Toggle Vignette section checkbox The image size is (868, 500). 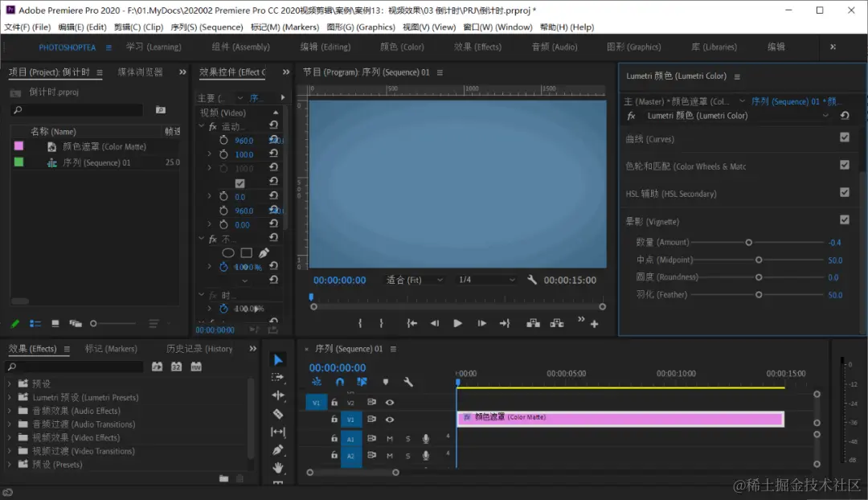pos(844,219)
